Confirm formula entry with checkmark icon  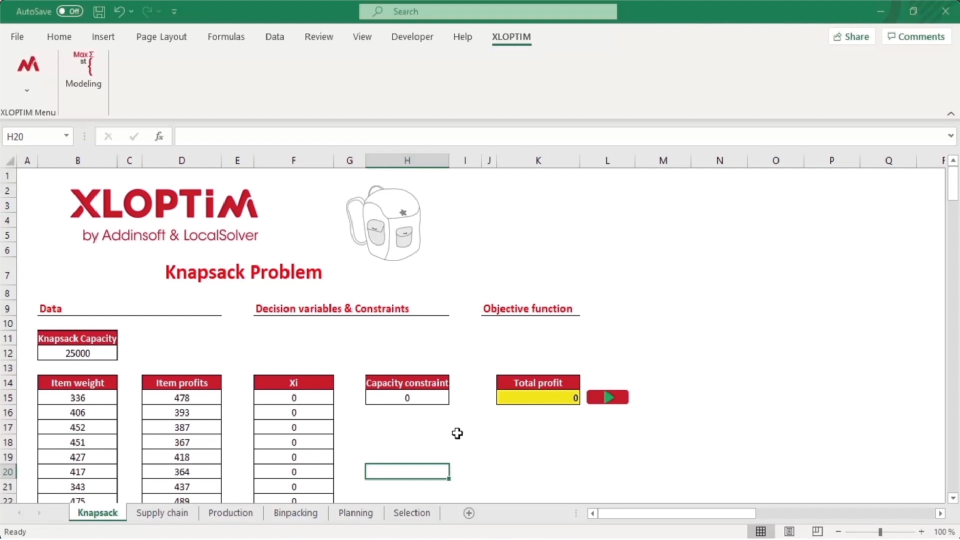pyautogui.click(x=133, y=137)
